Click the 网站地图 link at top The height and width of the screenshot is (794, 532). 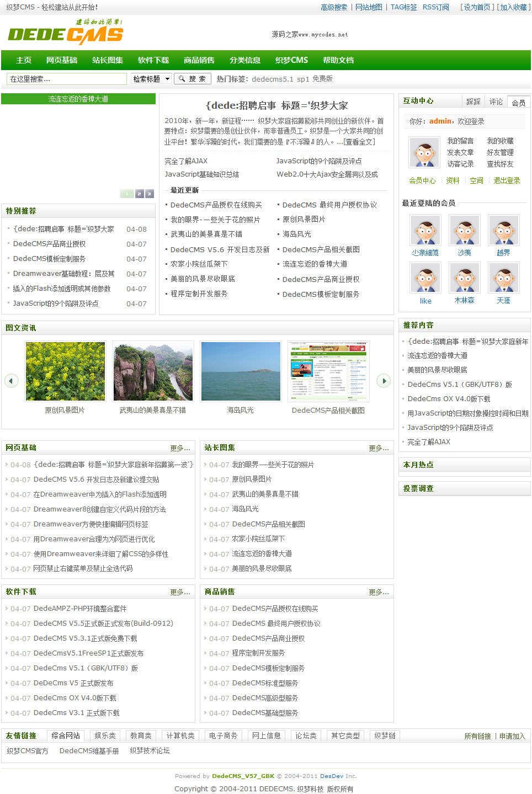pos(369,7)
